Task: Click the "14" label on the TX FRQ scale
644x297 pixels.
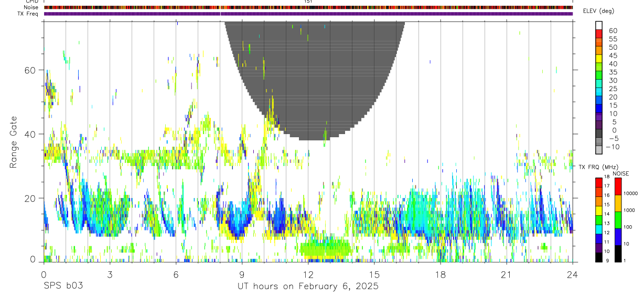Action: pos(606,214)
